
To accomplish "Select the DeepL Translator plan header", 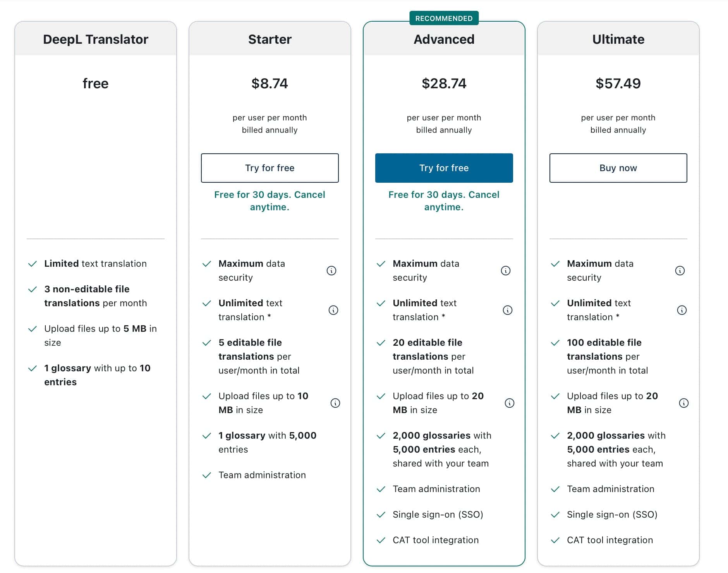I will click(x=95, y=39).
